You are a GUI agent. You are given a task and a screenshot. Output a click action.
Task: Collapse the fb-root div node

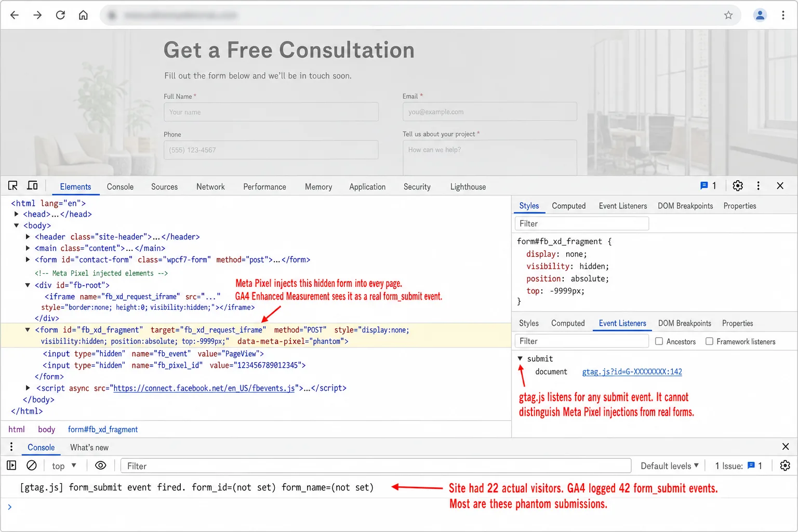(28, 285)
